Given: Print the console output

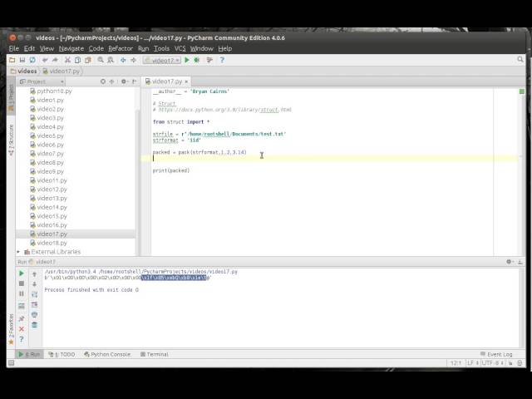Looking at the screenshot, I should click(x=34, y=315).
